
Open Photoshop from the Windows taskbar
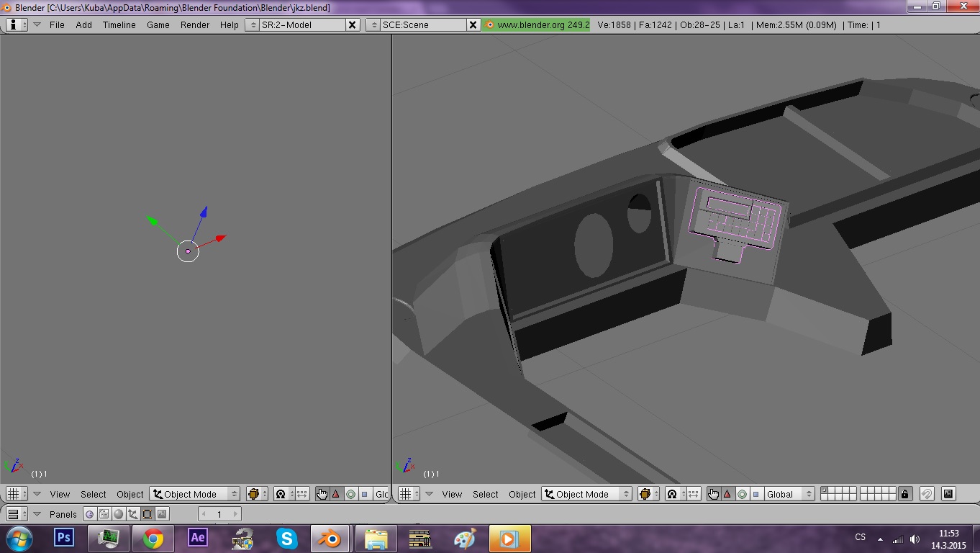pyautogui.click(x=64, y=538)
